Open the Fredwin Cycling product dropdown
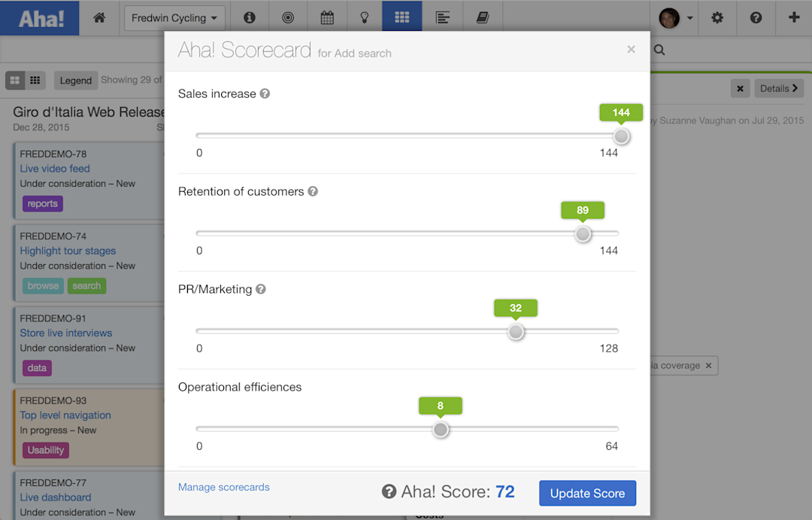Screen dimensions: 812x520 coord(174,17)
